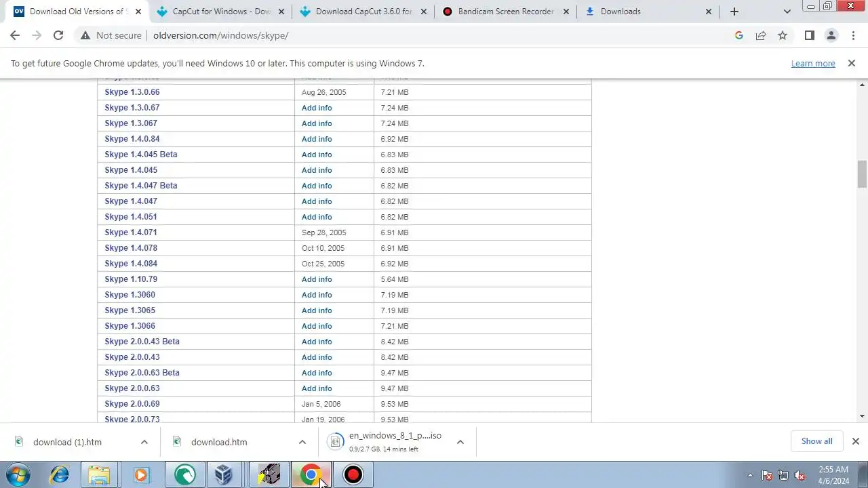
Task: Expand options for the iso download
Action: 460,442
